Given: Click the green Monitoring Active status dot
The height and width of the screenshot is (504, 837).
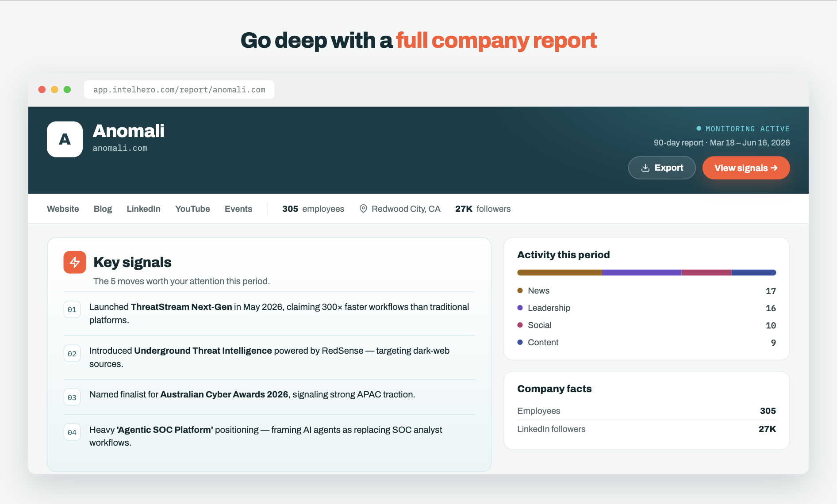Looking at the screenshot, I should (699, 129).
